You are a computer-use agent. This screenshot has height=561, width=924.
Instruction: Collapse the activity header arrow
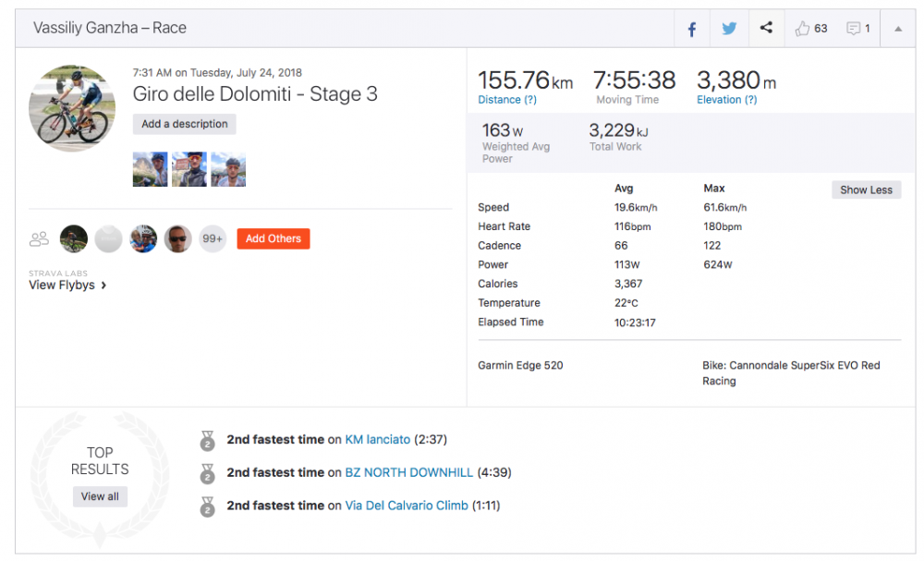(x=898, y=29)
